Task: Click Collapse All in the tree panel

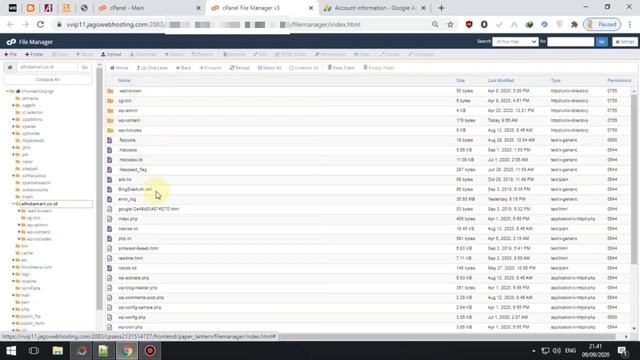Action: [48, 80]
